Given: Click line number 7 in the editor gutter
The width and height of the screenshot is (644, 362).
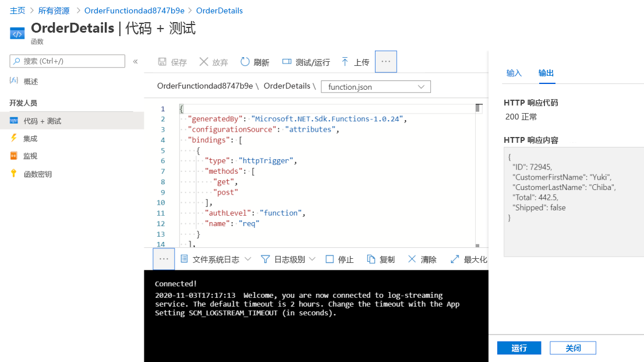Looking at the screenshot, I should coord(162,171).
